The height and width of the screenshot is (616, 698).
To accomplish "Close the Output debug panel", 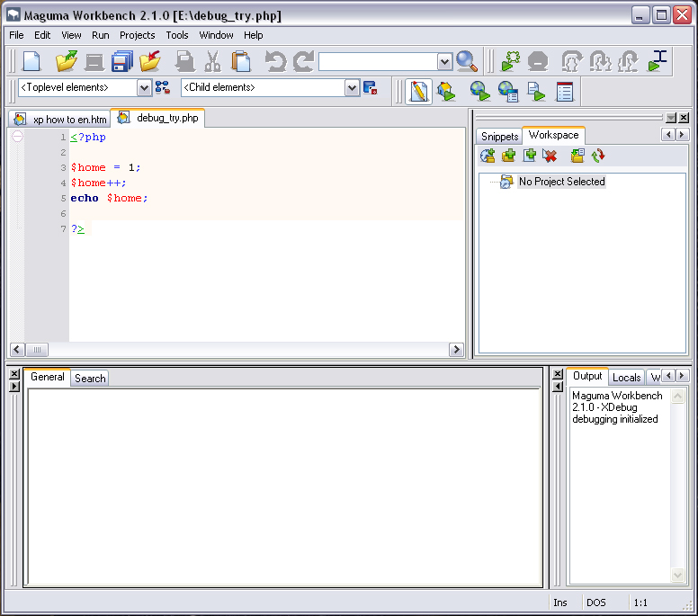I will 558,374.
